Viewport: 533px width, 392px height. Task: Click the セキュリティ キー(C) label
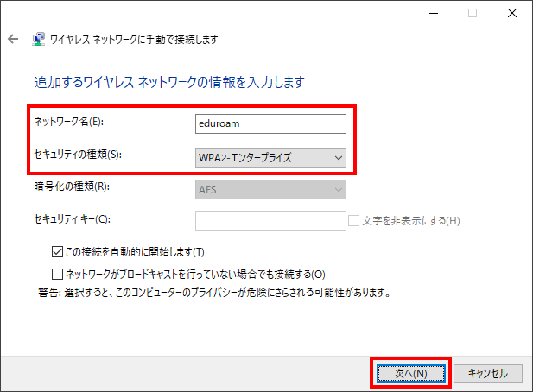pos(73,219)
